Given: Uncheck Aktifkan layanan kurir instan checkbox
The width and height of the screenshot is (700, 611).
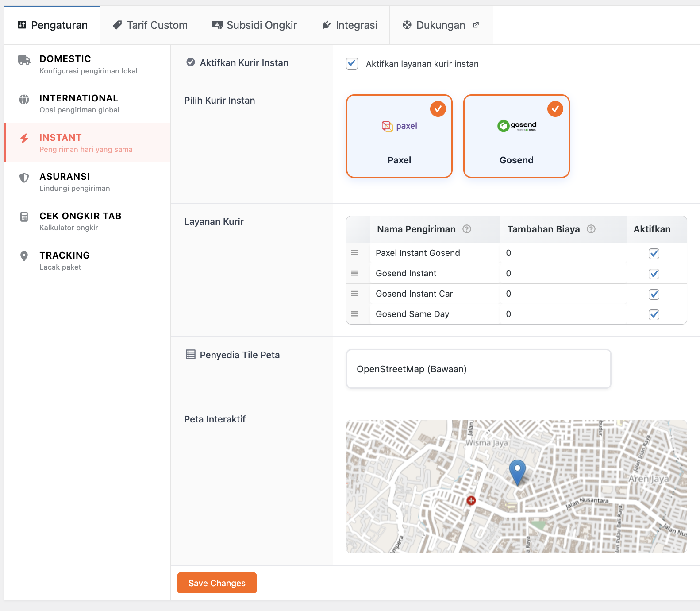Looking at the screenshot, I should coord(352,63).
